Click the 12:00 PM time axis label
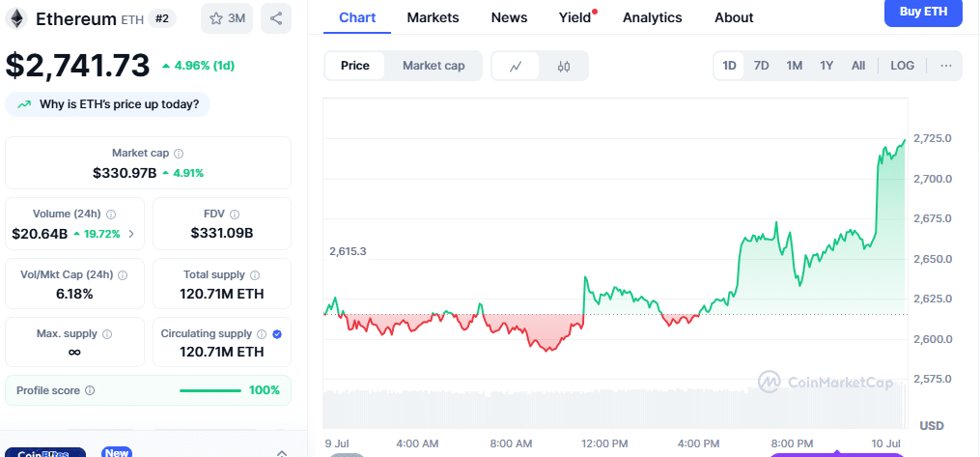This screenshot has width=980, height=457. pos(604,443)
